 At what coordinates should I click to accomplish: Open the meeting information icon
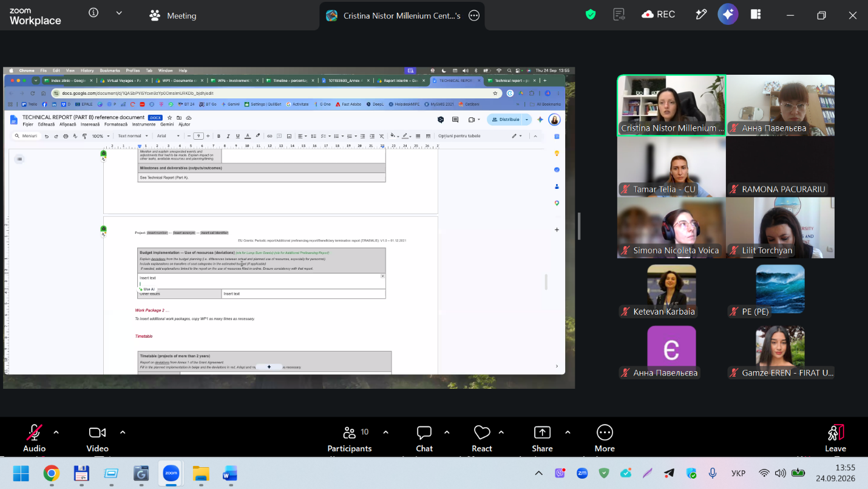point(93,13)
